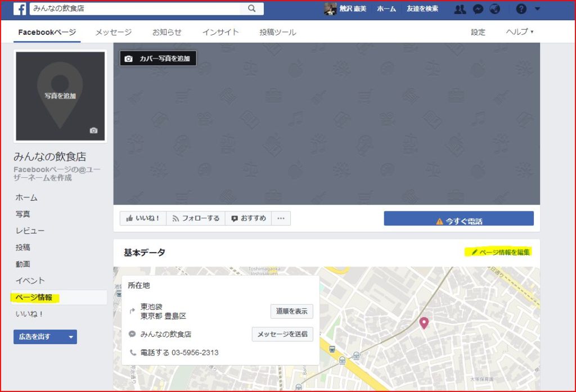Click the camera icon on カバー写真を追加
The height and width of the screenshot is (392, 576).
click(129, 58)
